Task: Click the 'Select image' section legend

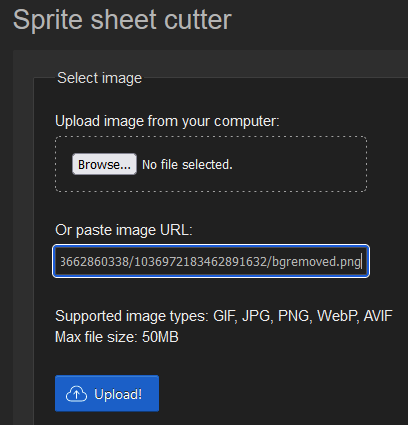Action: [x=100, y=78]
